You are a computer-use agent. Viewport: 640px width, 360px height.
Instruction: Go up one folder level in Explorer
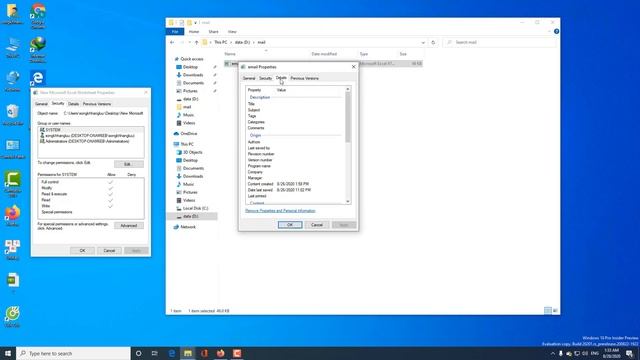(x=196, y=42)
